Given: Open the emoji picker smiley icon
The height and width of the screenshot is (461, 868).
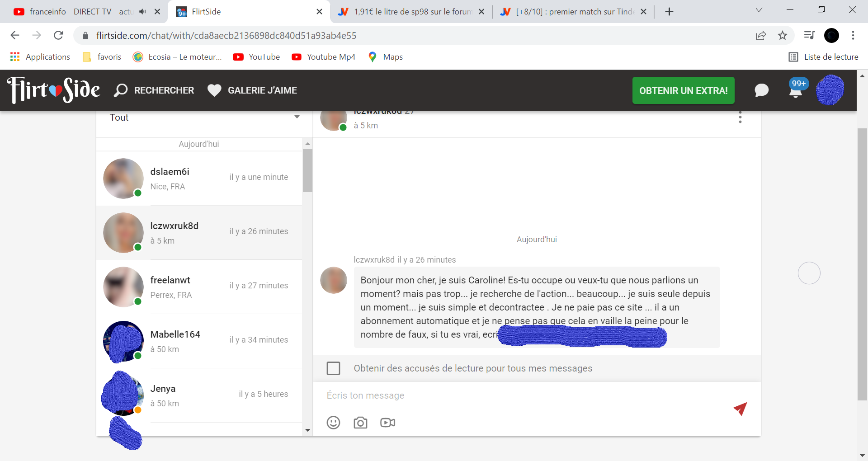Looking at the screenshot, I should tap(333, 423).
